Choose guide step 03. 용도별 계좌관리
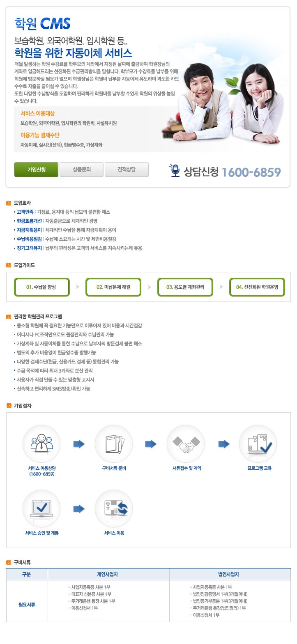Viewport: 297px width, 644px height. pyautogui.click(x=185, y=287)
